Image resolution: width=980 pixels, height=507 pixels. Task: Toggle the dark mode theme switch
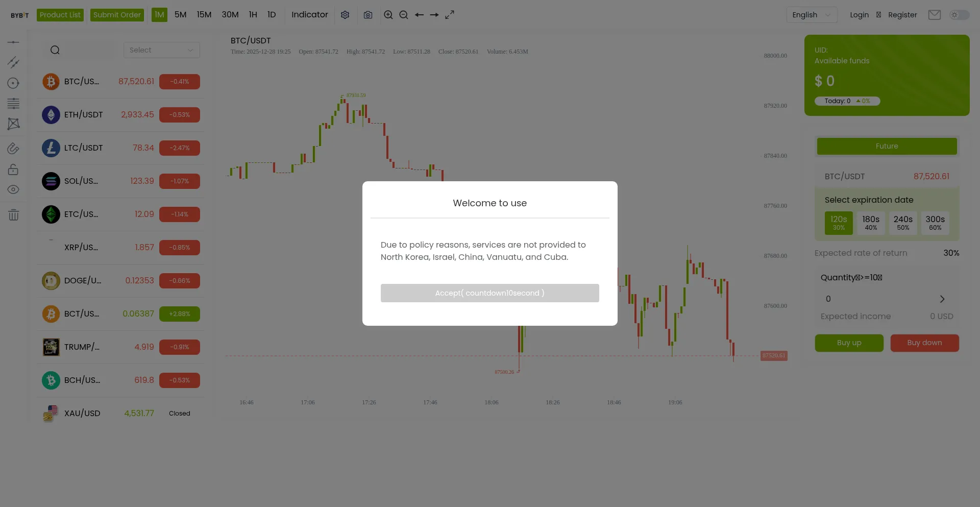coord(959,15)
